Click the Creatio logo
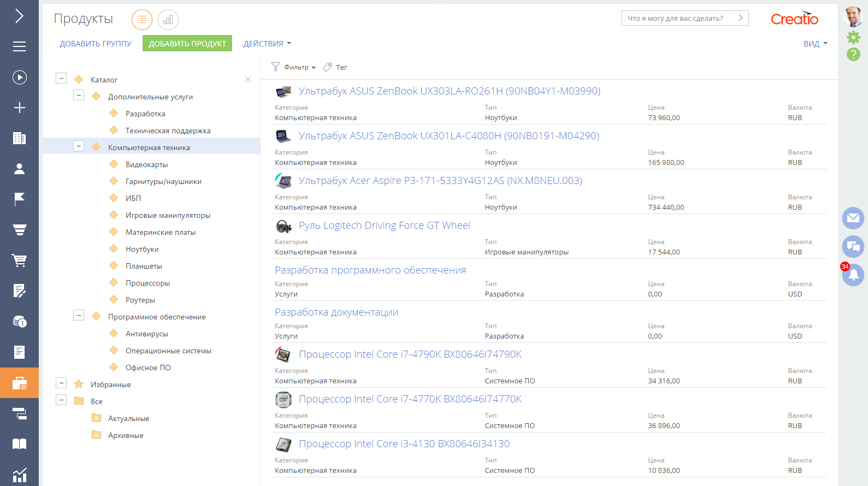 coord(794,18)
